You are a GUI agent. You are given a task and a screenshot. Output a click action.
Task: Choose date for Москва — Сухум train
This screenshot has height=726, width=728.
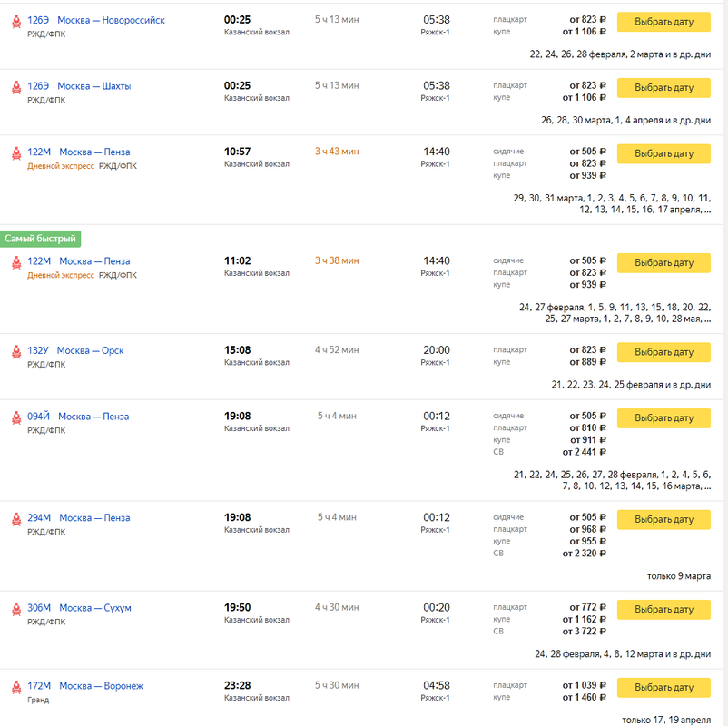pos(664,609)
